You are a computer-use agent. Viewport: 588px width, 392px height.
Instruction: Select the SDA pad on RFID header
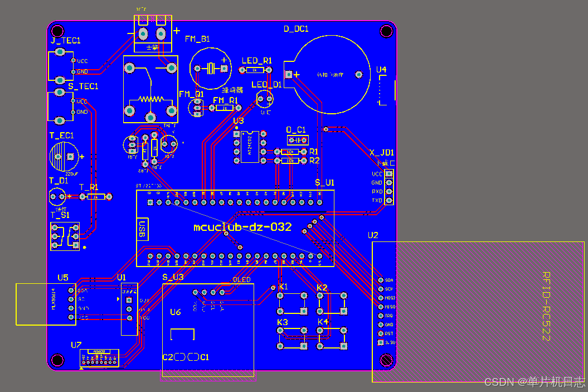point(381,280)
